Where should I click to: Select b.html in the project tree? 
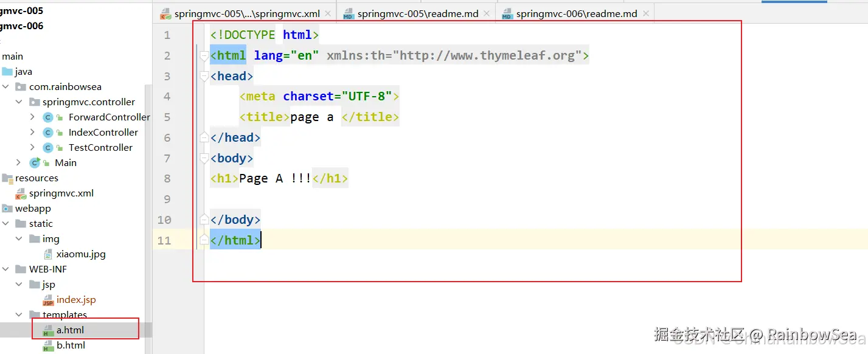tap(71, 345)
